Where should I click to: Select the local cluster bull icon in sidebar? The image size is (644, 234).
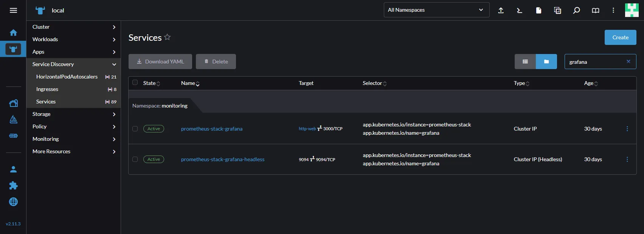click(x=13, y=49)
